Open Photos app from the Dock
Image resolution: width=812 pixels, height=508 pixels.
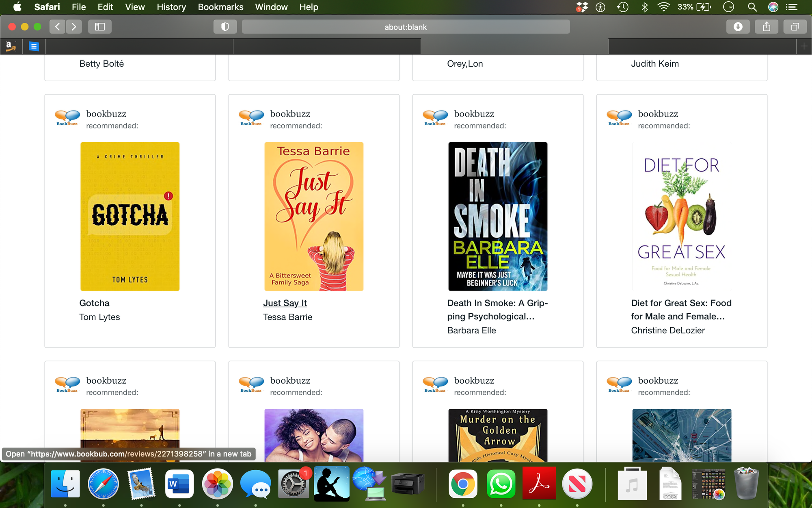click(x=217, y=484)
